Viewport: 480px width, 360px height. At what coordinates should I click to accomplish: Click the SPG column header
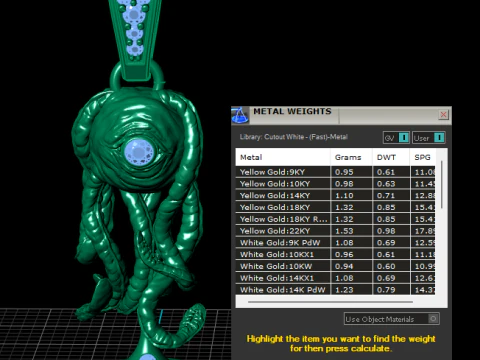click(422, 157)
